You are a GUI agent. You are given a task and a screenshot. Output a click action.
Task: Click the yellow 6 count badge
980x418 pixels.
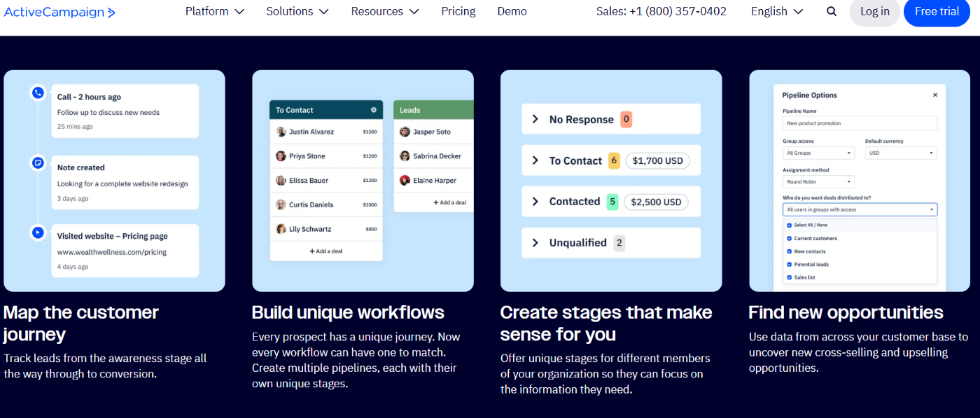[x=614, y=160]
